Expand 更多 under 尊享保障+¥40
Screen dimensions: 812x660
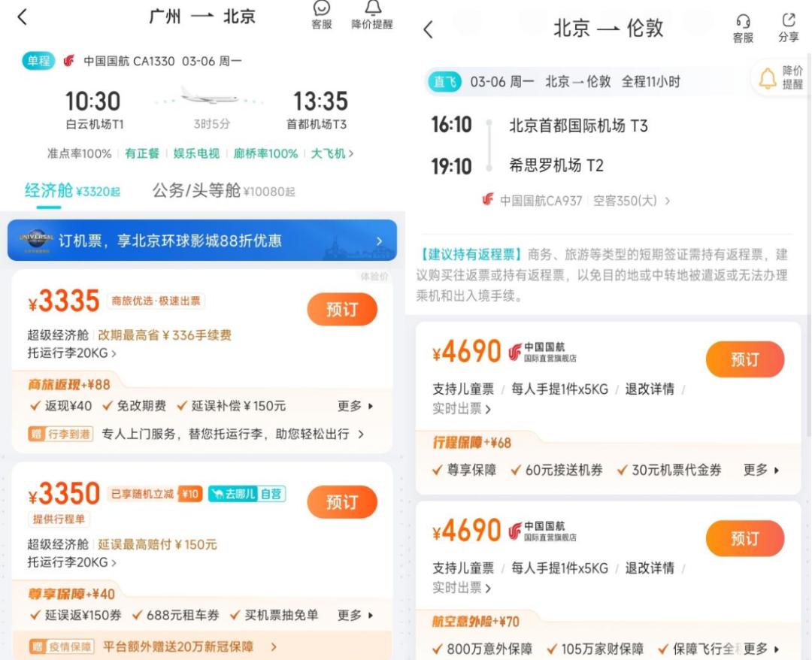coord(355,615)
